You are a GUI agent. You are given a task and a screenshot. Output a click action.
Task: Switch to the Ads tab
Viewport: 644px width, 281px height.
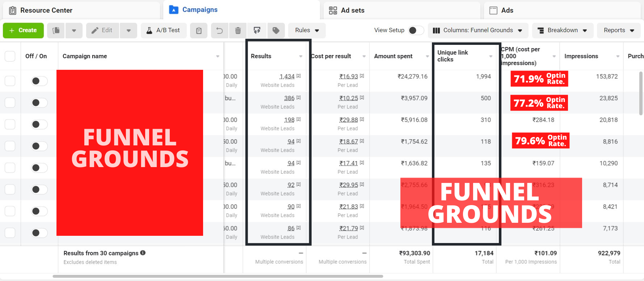click(562, 10)
